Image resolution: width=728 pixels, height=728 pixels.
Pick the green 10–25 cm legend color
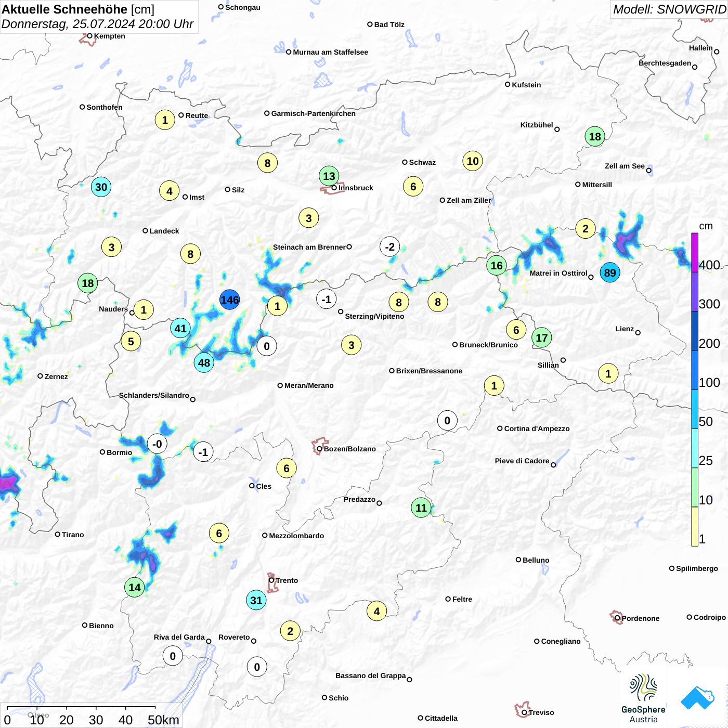(695, 487)
